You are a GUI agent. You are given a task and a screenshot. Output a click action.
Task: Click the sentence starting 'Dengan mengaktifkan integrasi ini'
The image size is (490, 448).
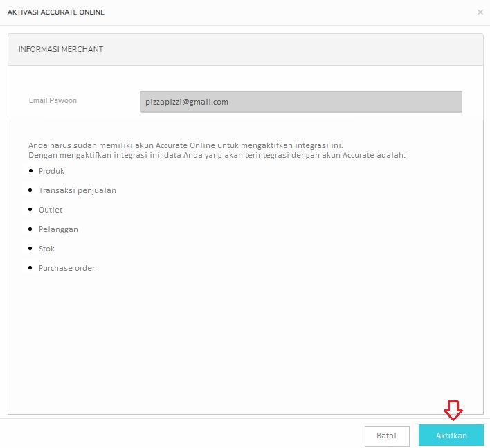coord(217,155)
